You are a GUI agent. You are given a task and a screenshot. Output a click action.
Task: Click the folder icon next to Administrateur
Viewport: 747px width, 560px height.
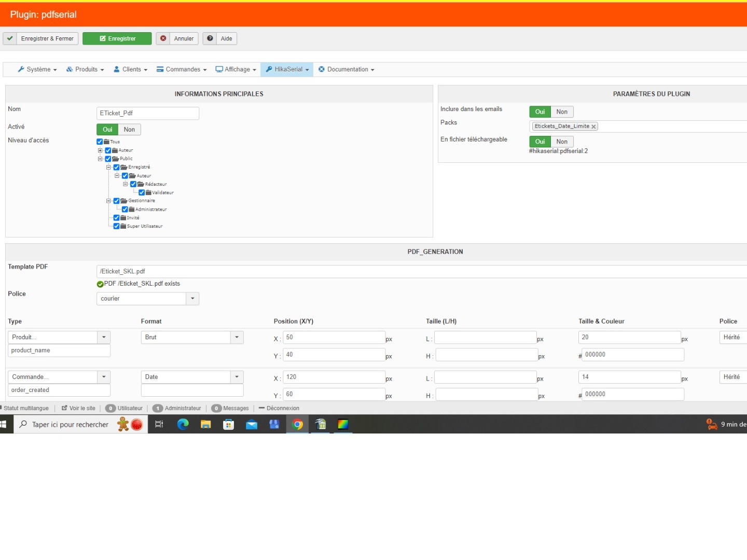132,209
